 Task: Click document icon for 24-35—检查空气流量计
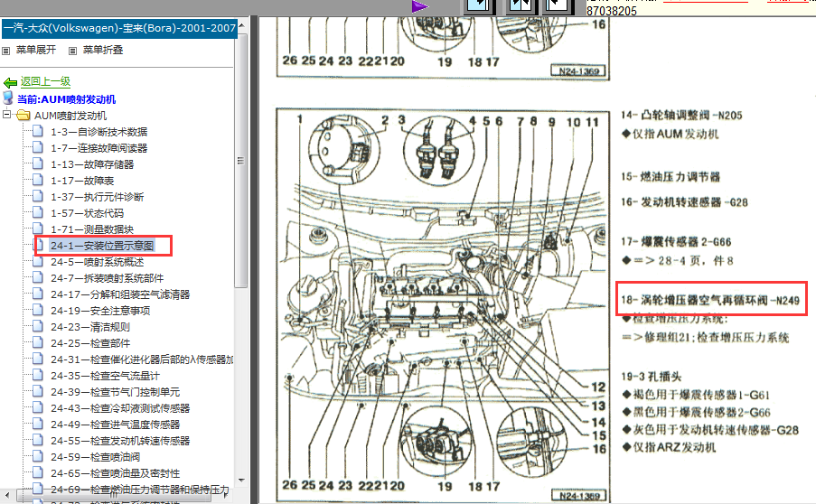[x=37, y=375]
